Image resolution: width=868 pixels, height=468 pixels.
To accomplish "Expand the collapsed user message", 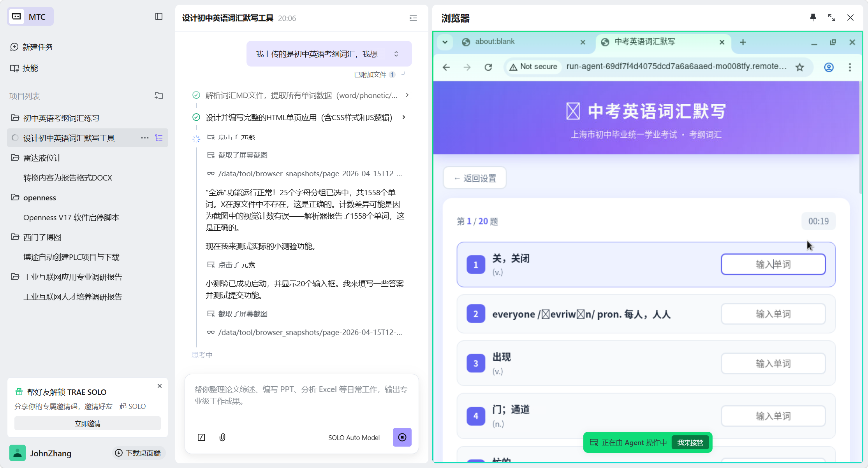I will click(396, 54).
